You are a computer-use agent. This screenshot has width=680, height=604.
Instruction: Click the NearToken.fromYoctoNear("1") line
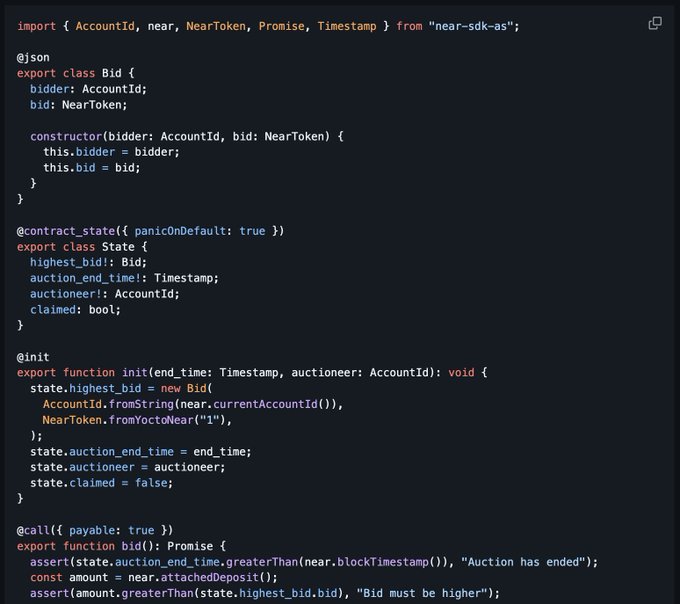pos(137,420)
